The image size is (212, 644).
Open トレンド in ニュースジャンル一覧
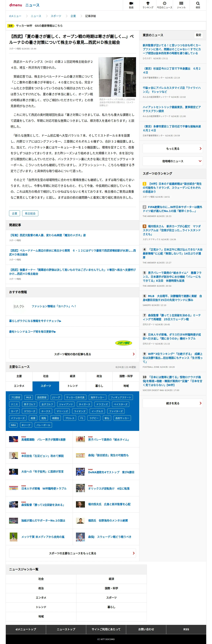(41, 607)
